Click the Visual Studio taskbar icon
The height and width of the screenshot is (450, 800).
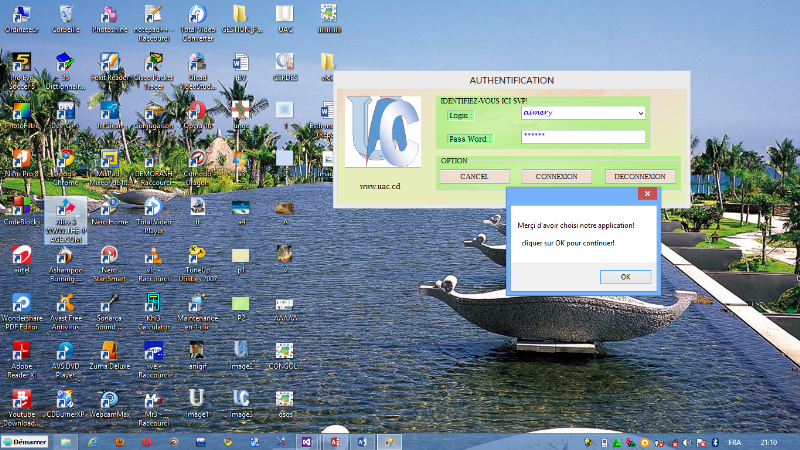click(x=306, y=441)
